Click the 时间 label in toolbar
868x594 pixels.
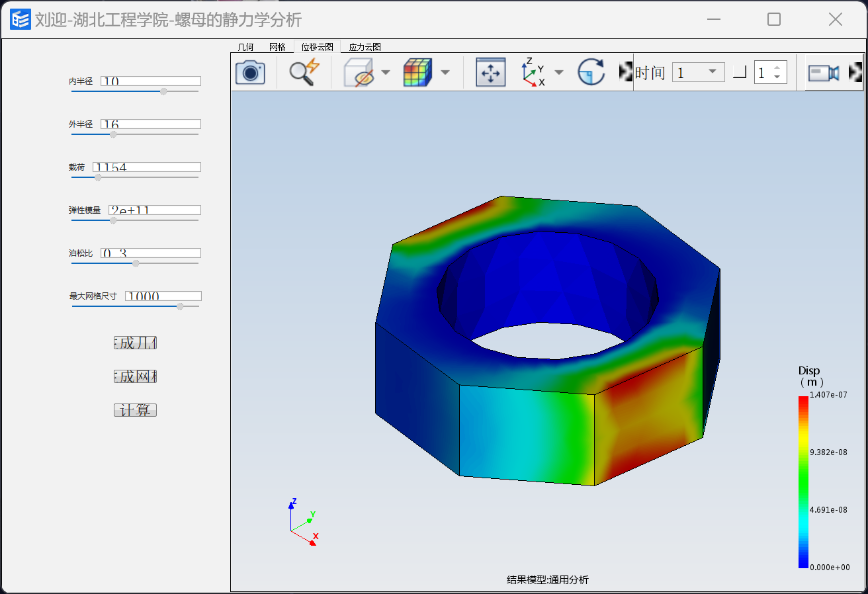click(650, 72)
